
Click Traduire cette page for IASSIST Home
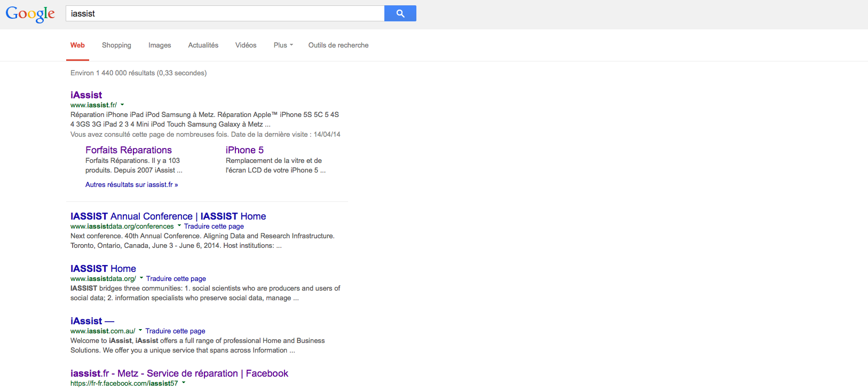pos(176,279)
